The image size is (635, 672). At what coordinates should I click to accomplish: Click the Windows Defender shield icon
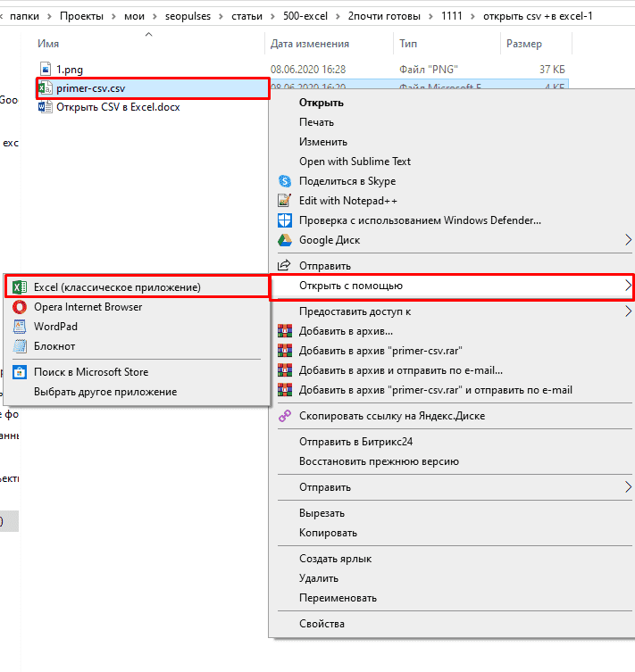point(285,220)
